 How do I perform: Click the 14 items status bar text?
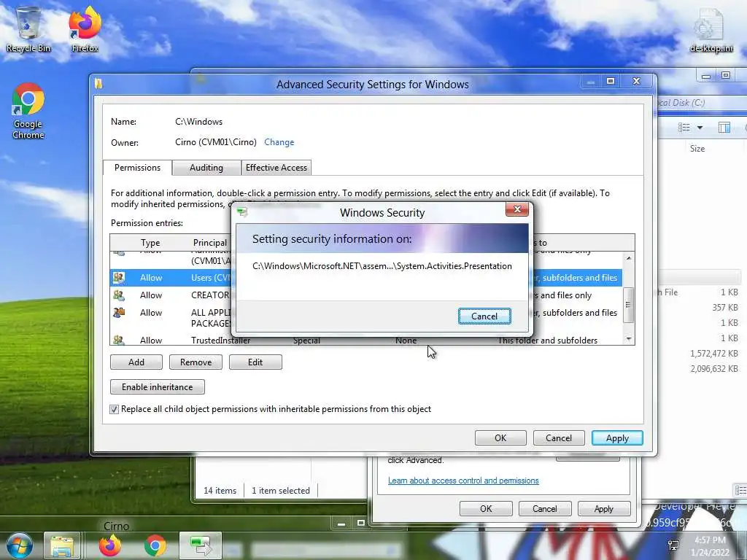point(220,491)
